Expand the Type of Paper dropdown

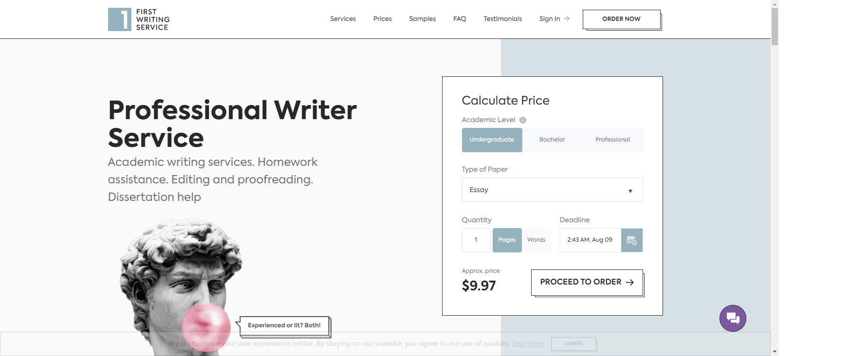pyautogui.click(x=552, y=190)
